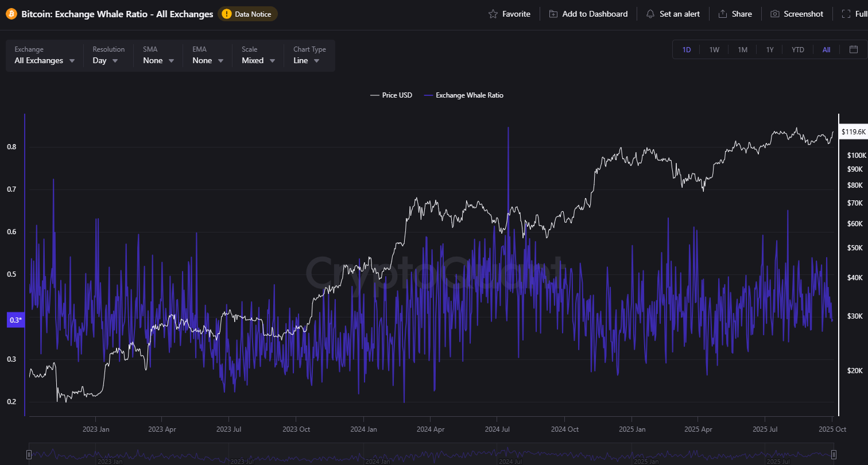Switch to the 1W time range tab

pos(714,49)
